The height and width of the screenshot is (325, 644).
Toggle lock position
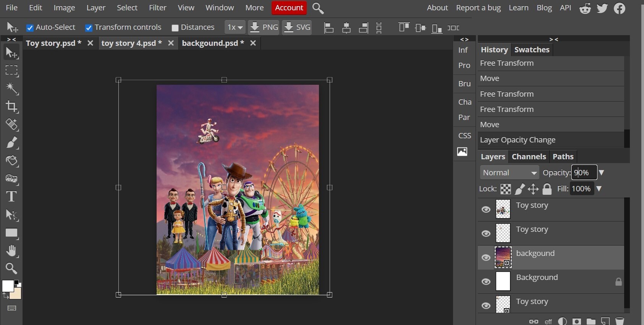pos(533,189)
